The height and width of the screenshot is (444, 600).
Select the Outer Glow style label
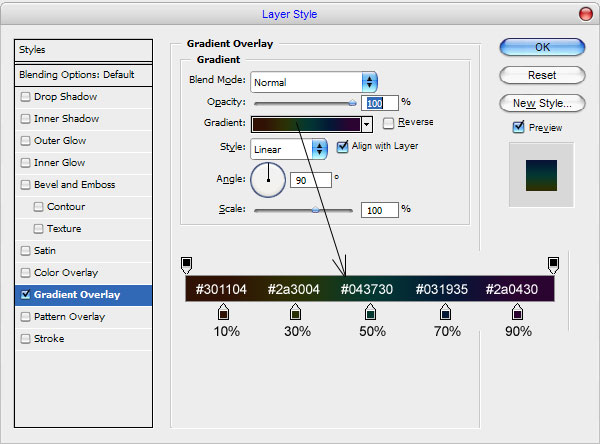[60, 141]
